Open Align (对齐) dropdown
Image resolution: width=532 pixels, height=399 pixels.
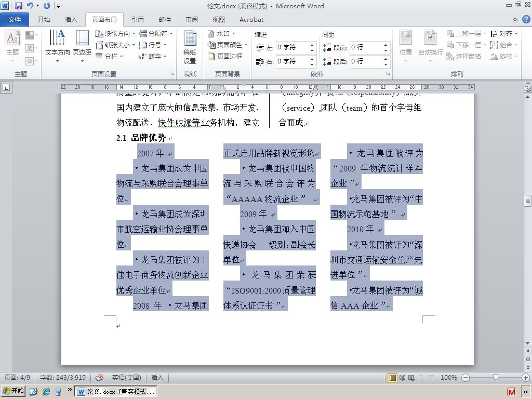point(504,34)
